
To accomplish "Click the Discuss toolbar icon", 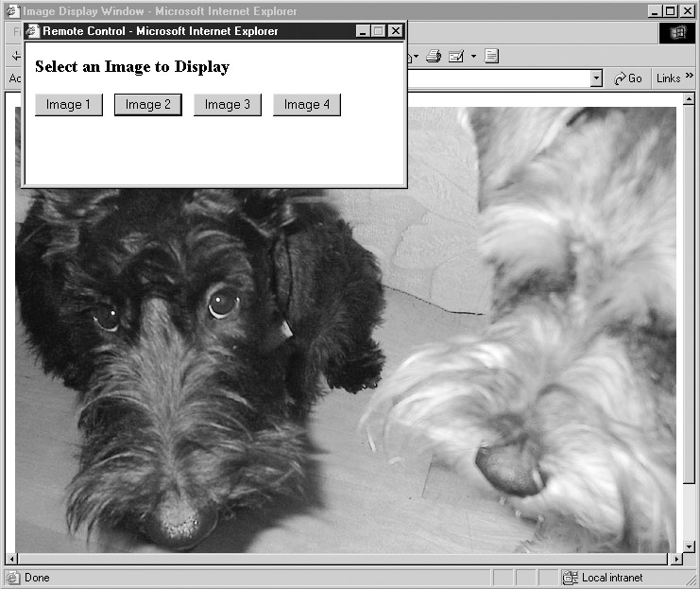I will (x=491, y=56).
